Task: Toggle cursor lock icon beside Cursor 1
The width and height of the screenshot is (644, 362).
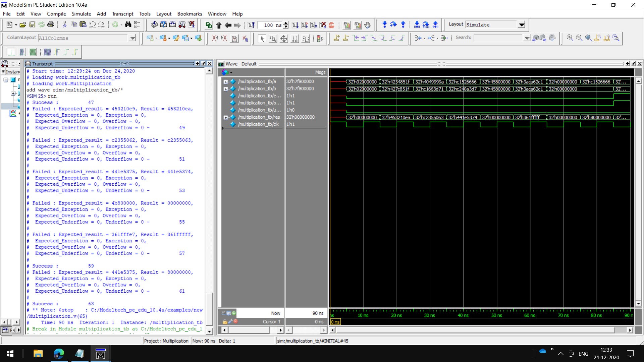Action: 225,321
